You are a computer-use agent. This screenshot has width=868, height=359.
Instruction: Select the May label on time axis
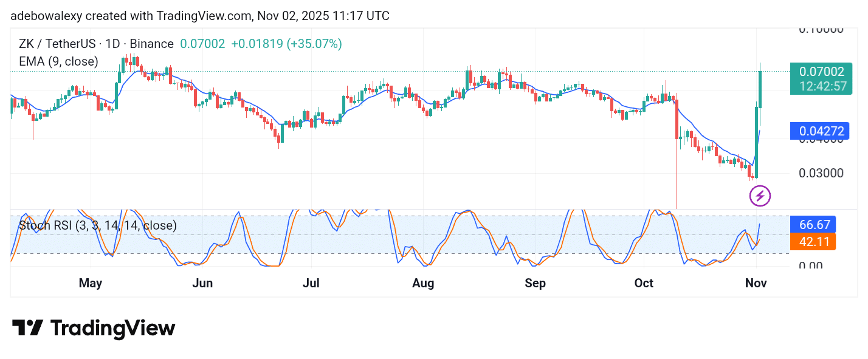pos(90,283)
